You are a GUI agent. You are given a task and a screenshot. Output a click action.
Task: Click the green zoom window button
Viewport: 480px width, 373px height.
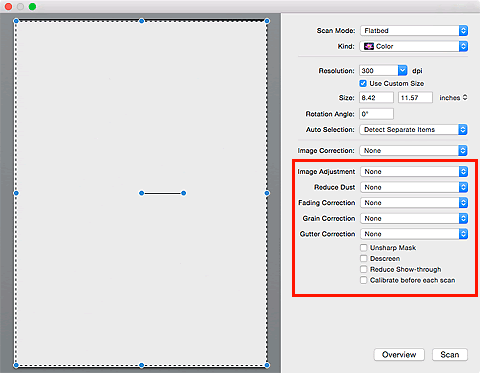[x=32, y=6]
